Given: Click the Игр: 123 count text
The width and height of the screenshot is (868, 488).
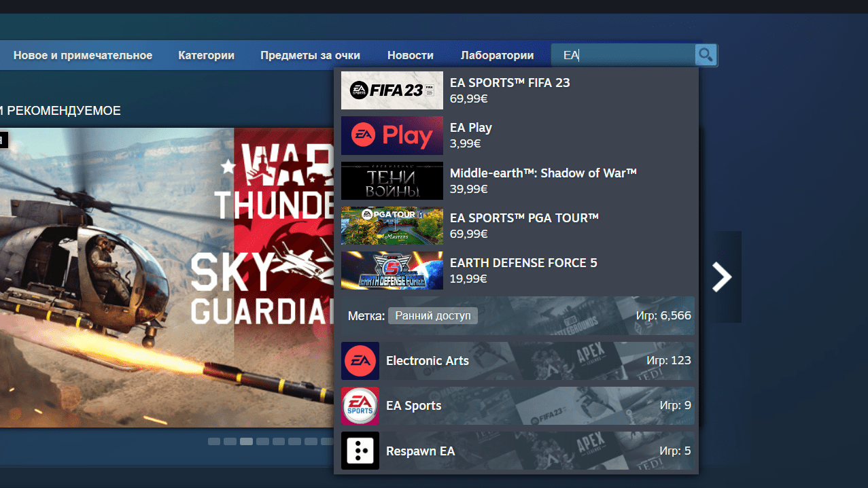Looking at the screenshot, I should point(669,361).
